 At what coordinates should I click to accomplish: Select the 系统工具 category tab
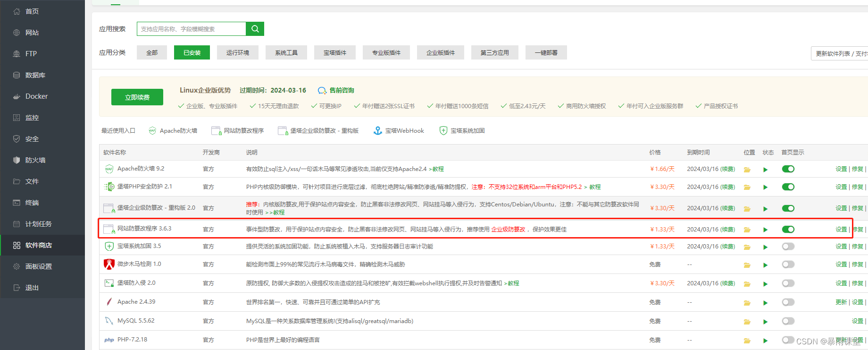pos(286,52)
